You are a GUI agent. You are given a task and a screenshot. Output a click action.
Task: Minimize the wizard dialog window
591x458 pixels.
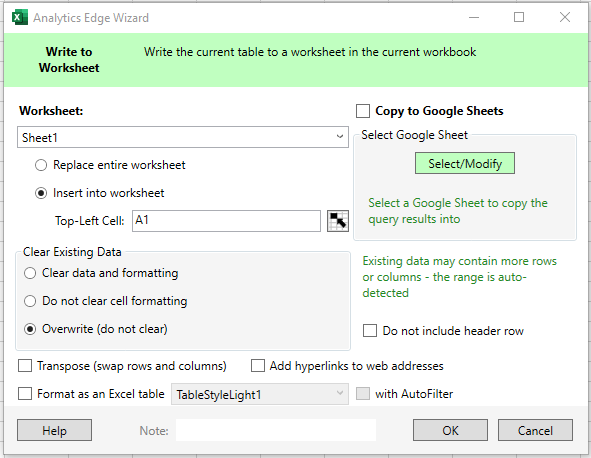[x=474, y=17]
